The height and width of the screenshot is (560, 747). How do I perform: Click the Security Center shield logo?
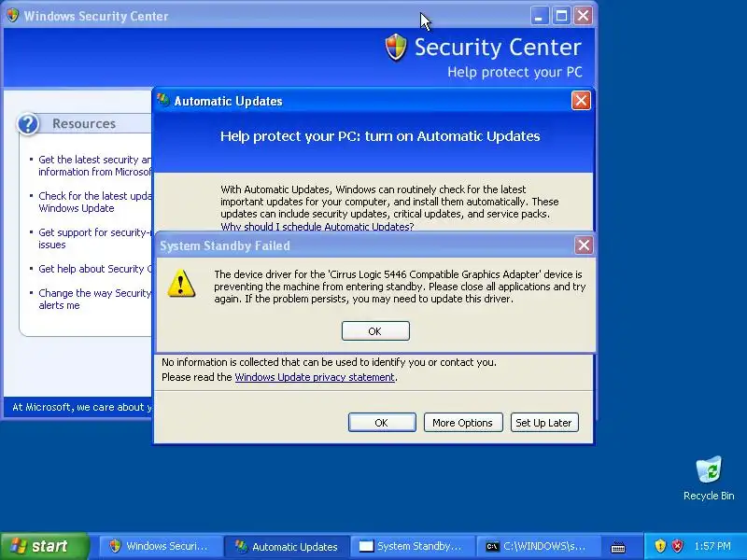[396, 48]
